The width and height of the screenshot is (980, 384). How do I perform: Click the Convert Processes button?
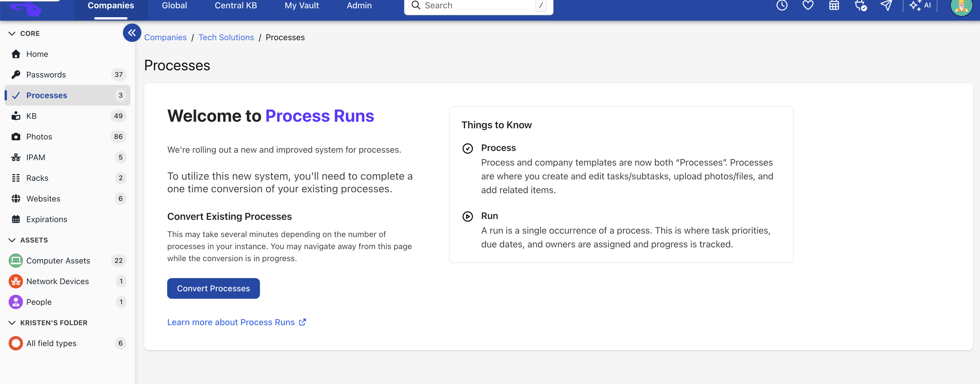tap(213, 288)
